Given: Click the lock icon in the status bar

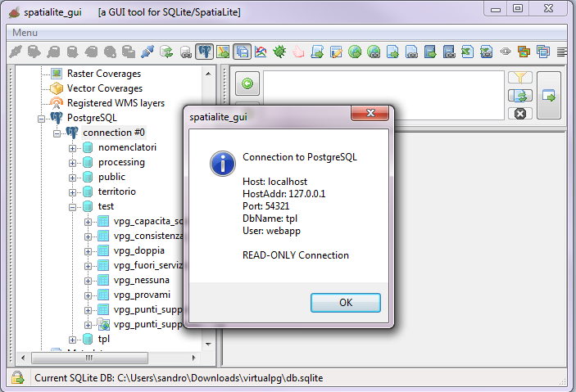Looking at the screenshot, I should click(18, 378).
